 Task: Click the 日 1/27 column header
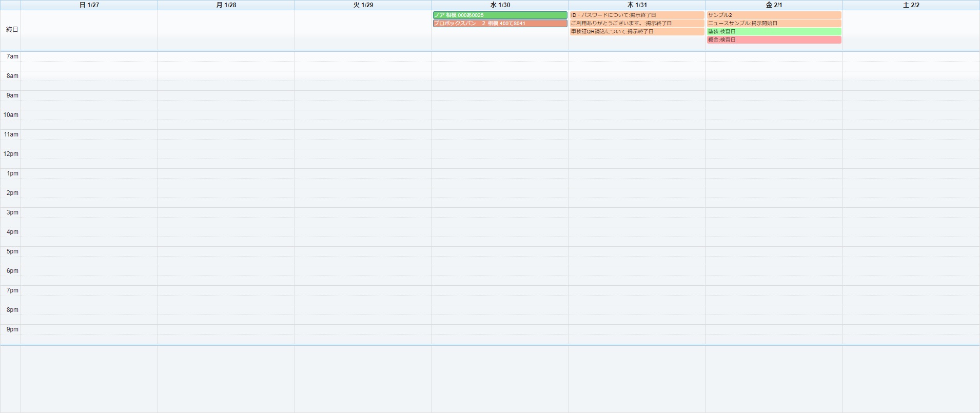tap(89, 5)
